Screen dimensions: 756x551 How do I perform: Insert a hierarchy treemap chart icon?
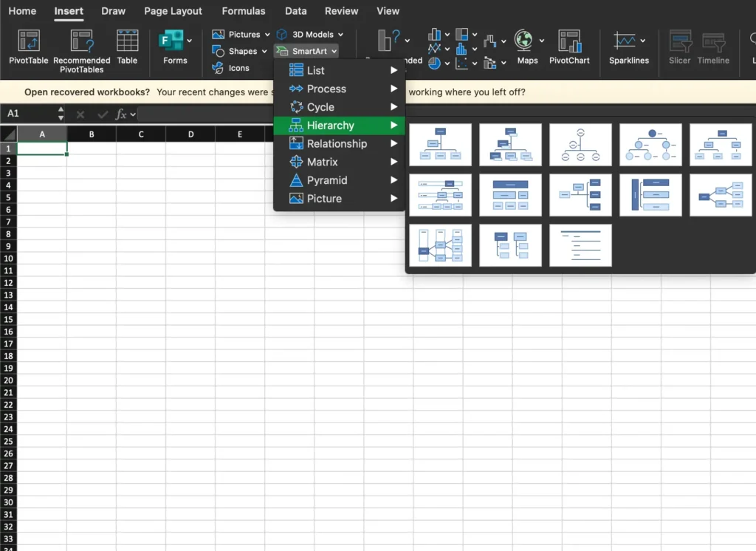pyautogui.click(x=462, y=34)
